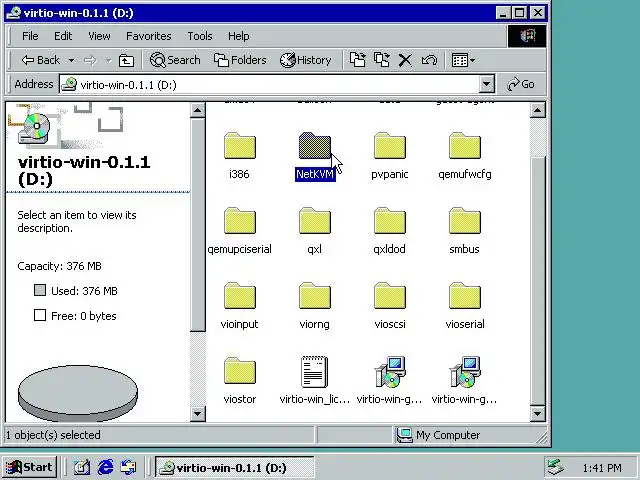640x480 pixels.
Task: Click the left pane scroll-up arrow
Action: (198, 110)
